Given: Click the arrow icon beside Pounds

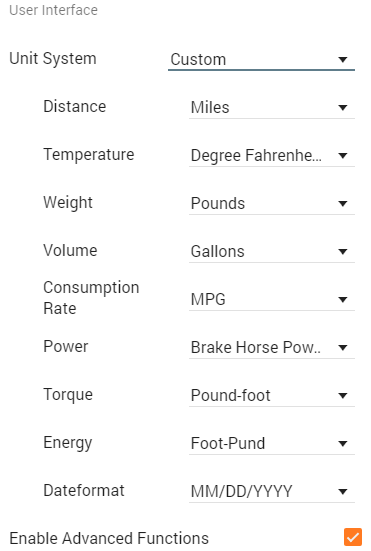Looking at the screenshot, I should pyautogui.click(x=343, y=203).
